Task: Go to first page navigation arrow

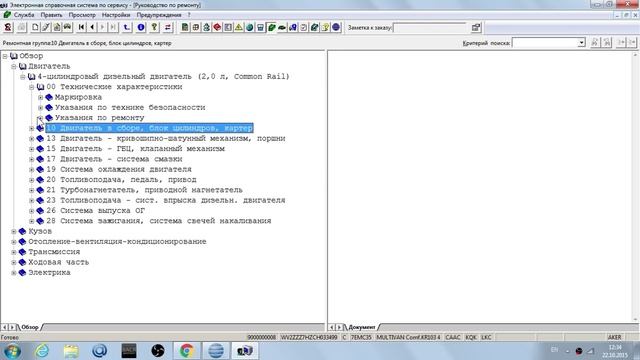Action: [82, 27]
